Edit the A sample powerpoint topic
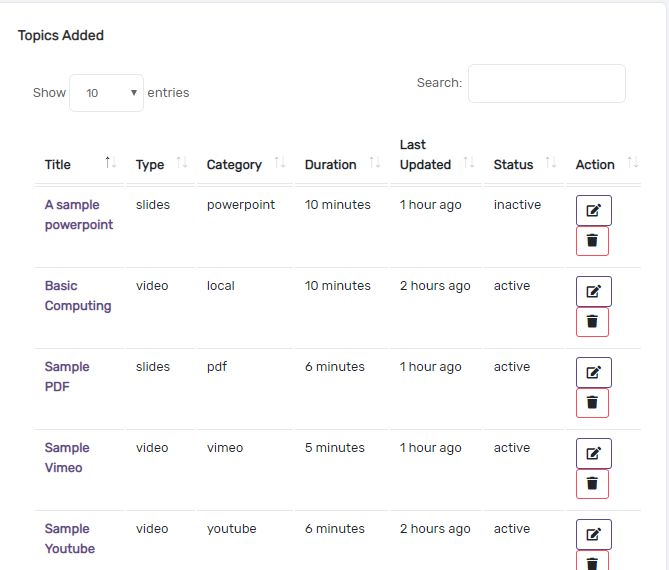 [593, 211]
